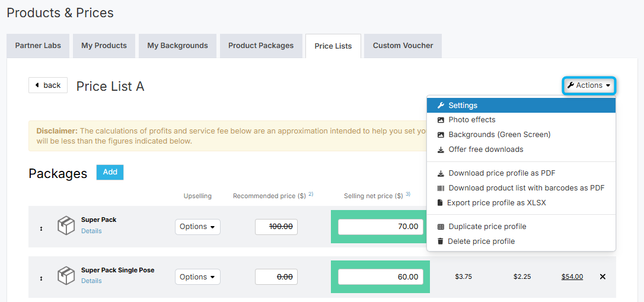Click Super Pack selling price field 70.00
644x302 pixels.
coord(381,227)
